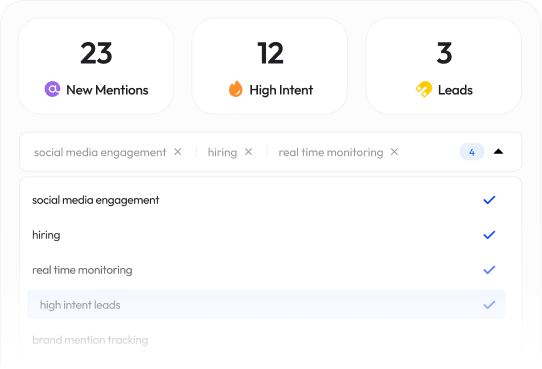Open the High Intent card showing 12
This screenshot has width=542, height=369.
pos(270,66)
